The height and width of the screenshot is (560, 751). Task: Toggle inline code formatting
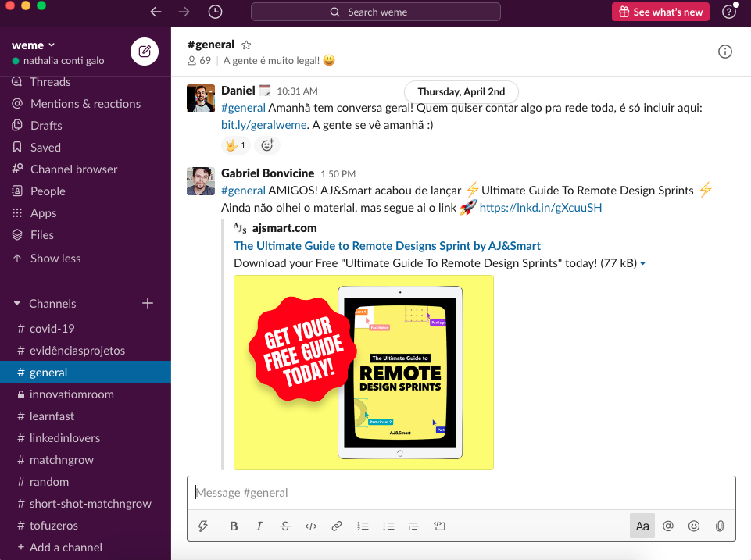pyautogui.click(x=311, y=526)
